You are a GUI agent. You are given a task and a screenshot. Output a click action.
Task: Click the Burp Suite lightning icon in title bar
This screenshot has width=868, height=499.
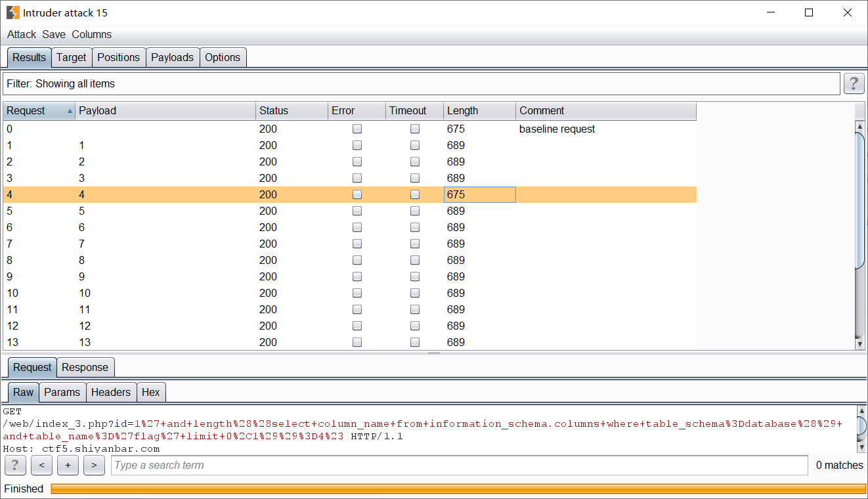point(12,12)
